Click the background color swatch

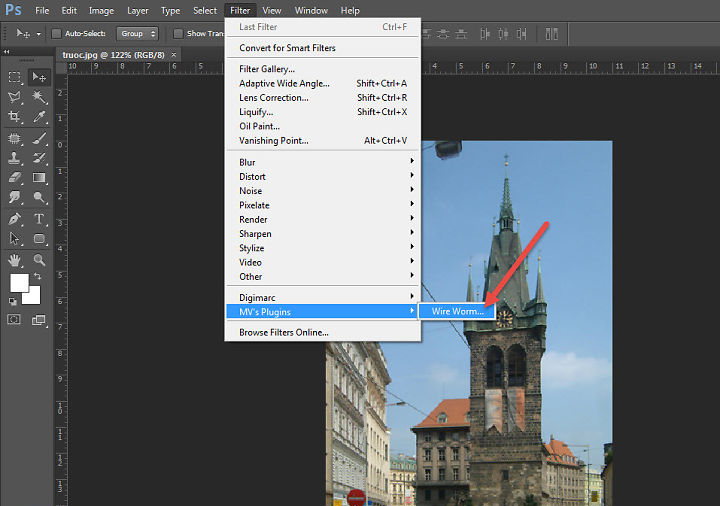click(x=34, y=298)
